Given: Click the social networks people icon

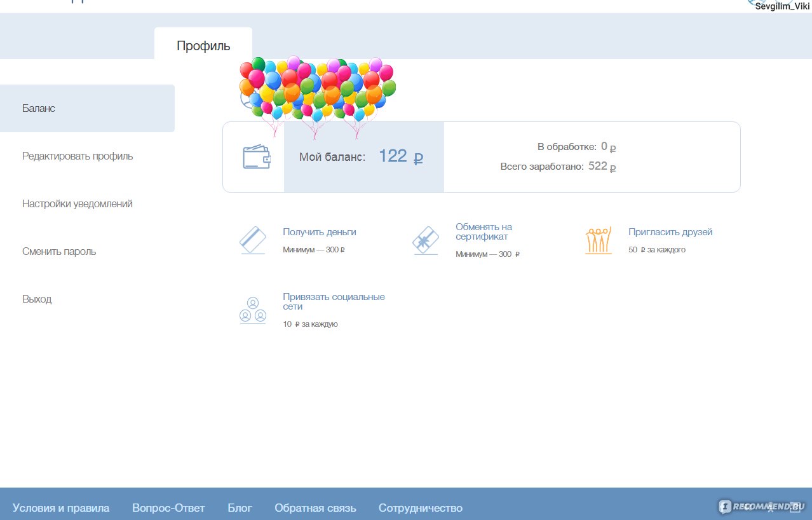Looking at the screenshot, I should pyautogui.click(x=253, y=310).
